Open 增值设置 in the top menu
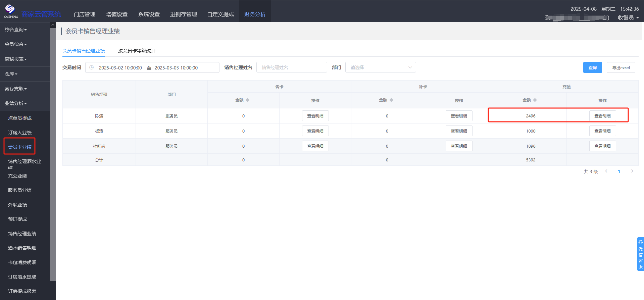The width and height of the screenshot is (644, 300). click(x=117, y=14)
